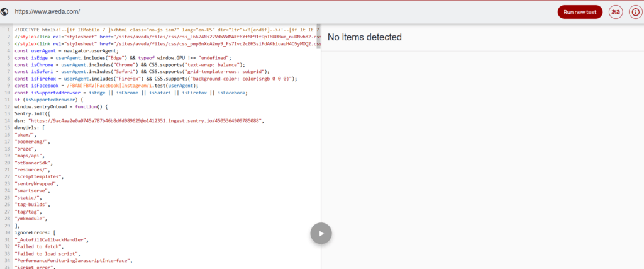Viewport: 644px width, 269px height.
Task: Click the Run new test button
Action: click(x=579, y=12)
